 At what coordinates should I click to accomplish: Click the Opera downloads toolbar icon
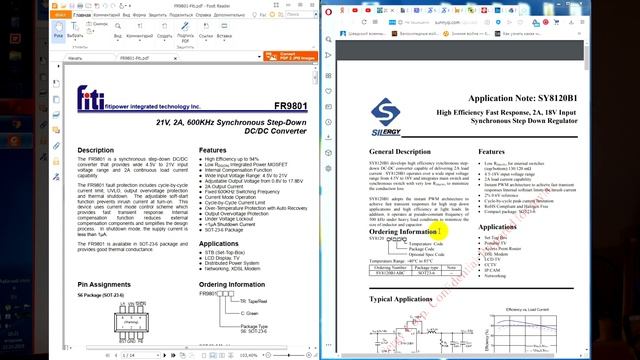pyautogui.click(x=571, y=22)
